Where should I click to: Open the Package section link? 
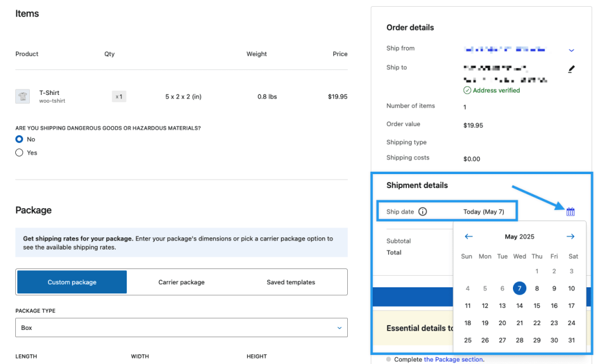point(453,360)
